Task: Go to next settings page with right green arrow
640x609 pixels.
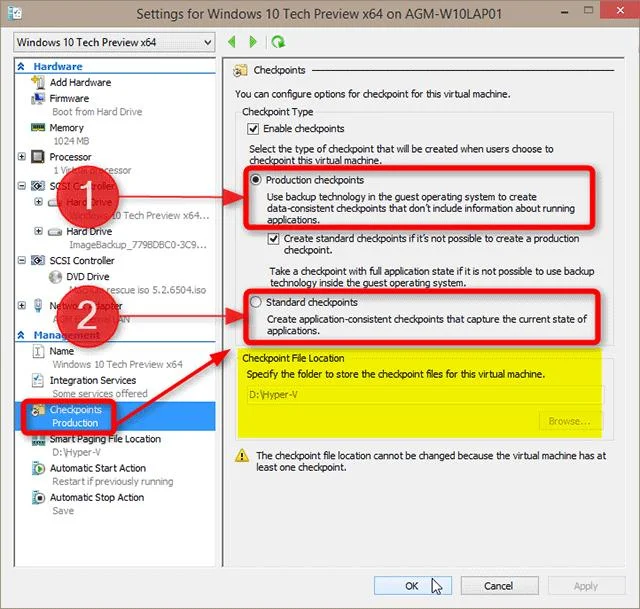Action: (253, 42)
